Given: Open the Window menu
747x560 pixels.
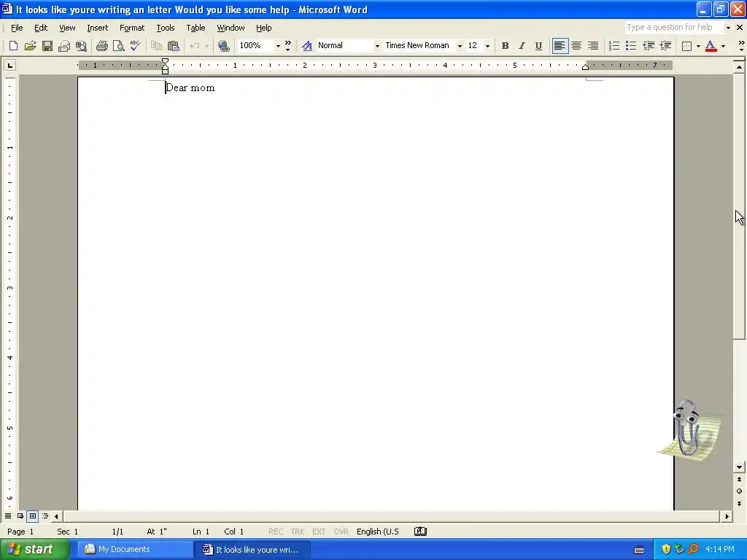Looking at the screenshot, I should click(x=231, y=28).
